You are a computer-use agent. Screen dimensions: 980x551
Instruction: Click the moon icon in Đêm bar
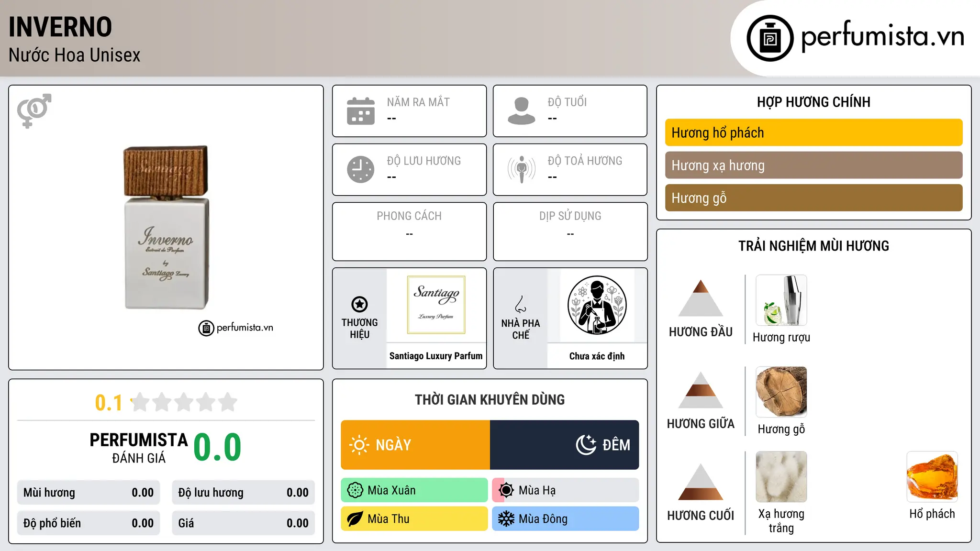tap(586, 445)
